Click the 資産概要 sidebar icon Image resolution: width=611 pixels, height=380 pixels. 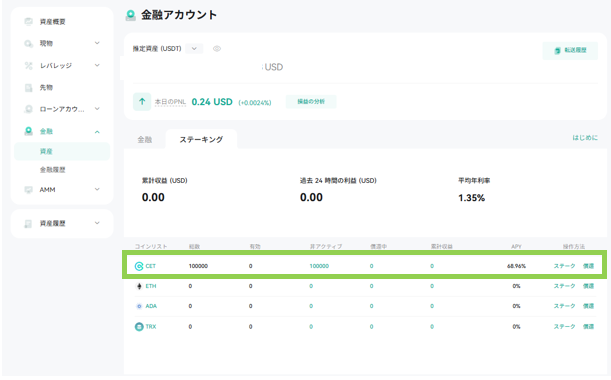pyautogui.click(x=28, y=21)
